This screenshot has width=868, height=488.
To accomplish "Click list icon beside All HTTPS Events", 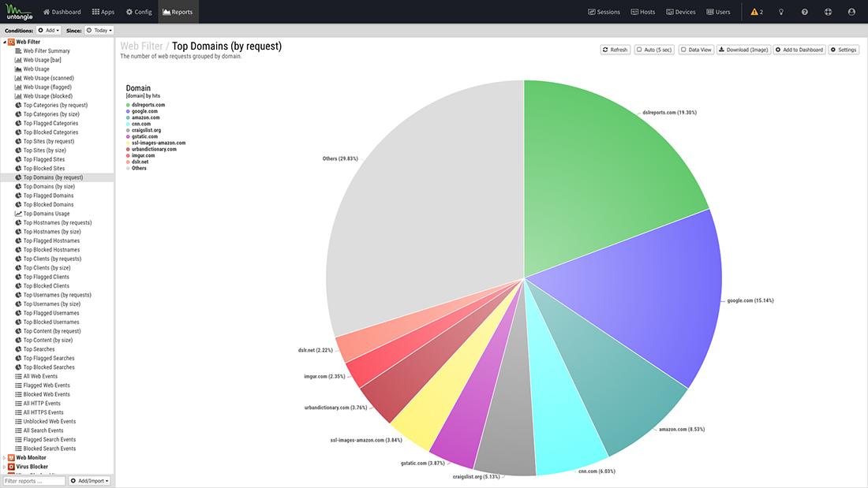I will (18, 412).
